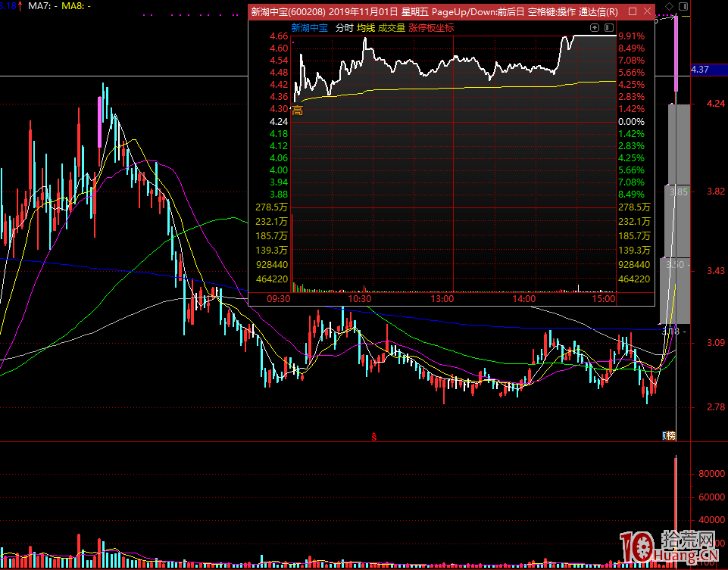The width and height of the screenshot is (728, 570).
Task: Click the 15:00 time label in the popup
Action: tap(604, 299)
